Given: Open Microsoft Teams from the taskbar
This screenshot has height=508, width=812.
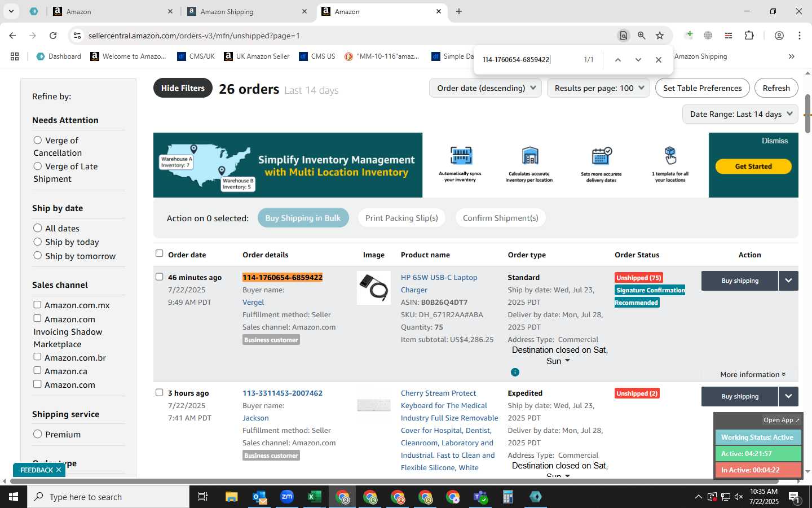Looking at the screenshot, I should [480, 497].
